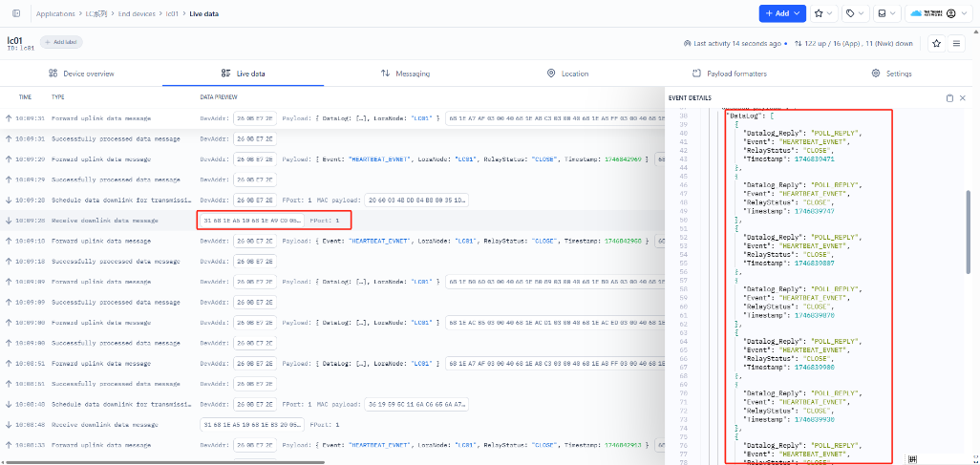
Task: Select the Live data tab
Action: pos(244,74)
